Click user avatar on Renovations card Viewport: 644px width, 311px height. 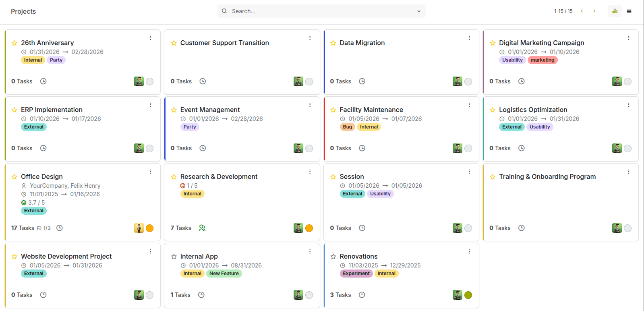point(458,295)
